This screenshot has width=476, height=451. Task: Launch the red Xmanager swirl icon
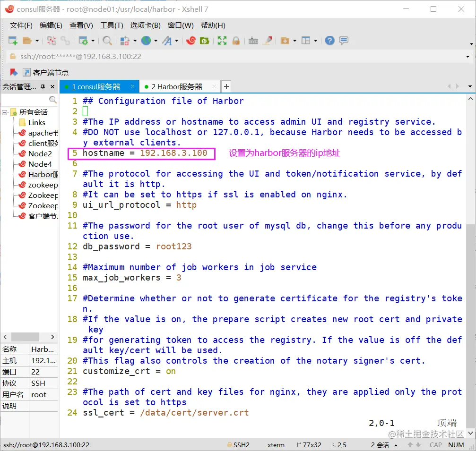tap(190, 40)
